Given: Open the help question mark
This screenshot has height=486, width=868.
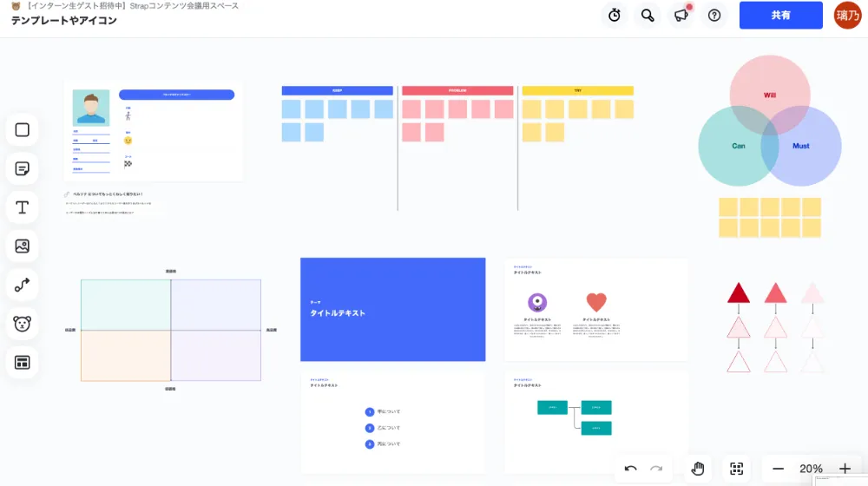Looking at the screenshot, I should tap(714, 16).
